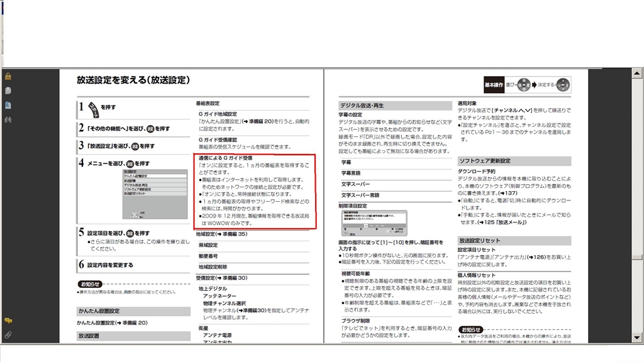
Task: Open the security settings lock panel
Action: point(8,76)
